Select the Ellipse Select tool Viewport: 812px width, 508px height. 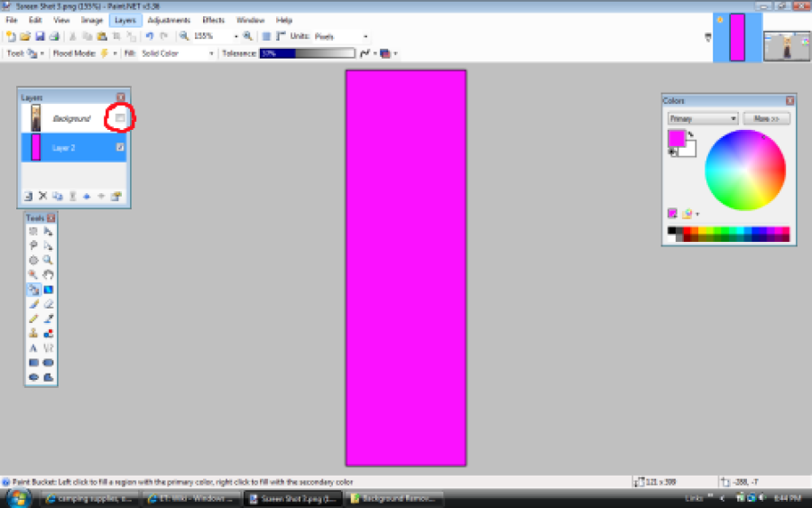(x=33, y=260)
